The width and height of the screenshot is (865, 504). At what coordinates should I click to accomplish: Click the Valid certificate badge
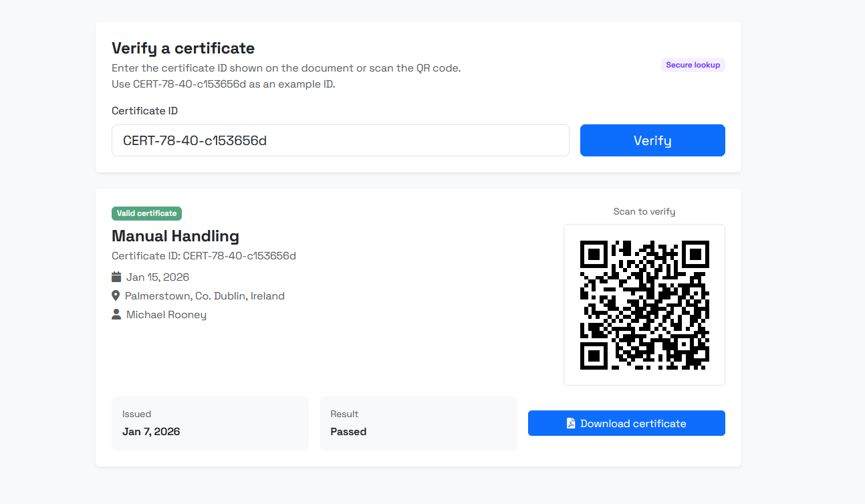click(x=146, y=213)
